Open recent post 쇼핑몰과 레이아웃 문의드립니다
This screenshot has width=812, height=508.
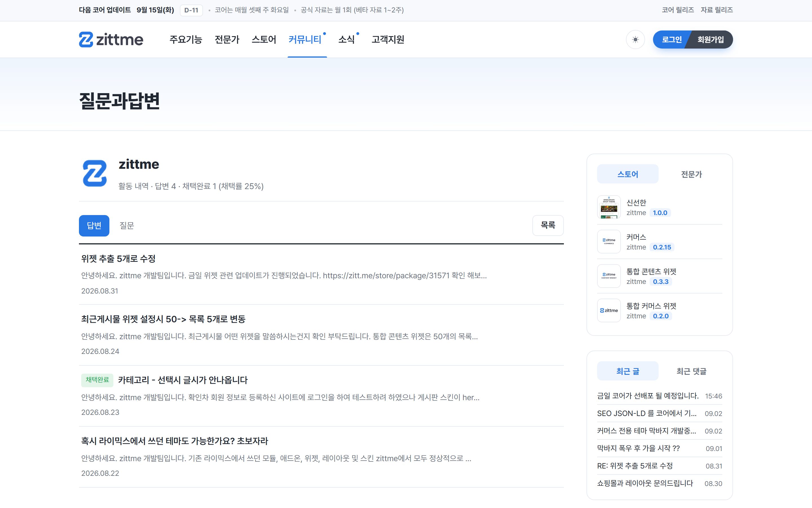(x=645, y=483)
